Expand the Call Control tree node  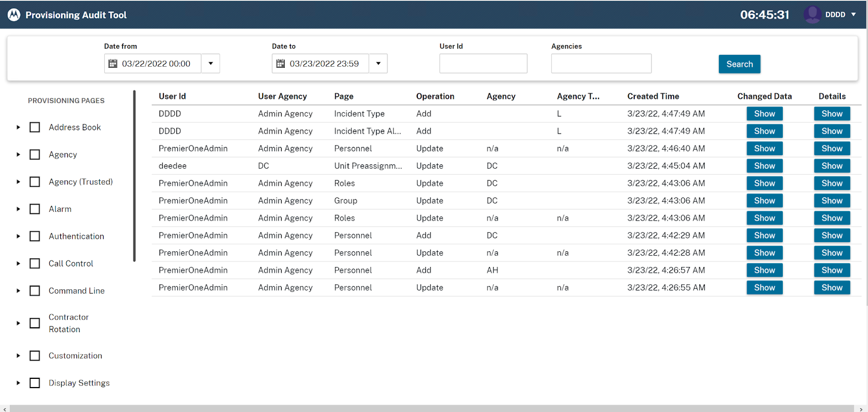[x=18, y=263]
